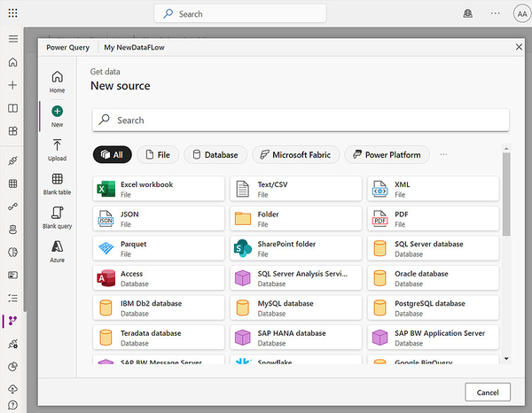Click Upload in Power Query sidebar
This screenshot has width=532, height=413.
pos(57,150)
